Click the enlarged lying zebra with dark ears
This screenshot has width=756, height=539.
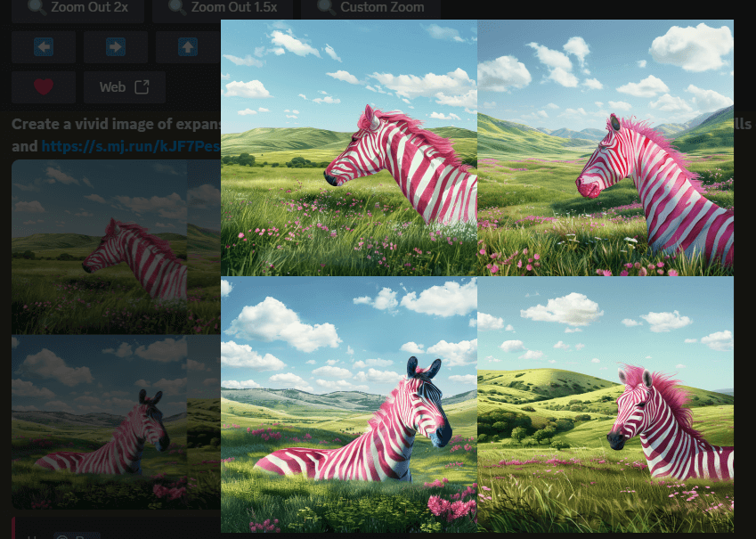click(x=349, y=404)
